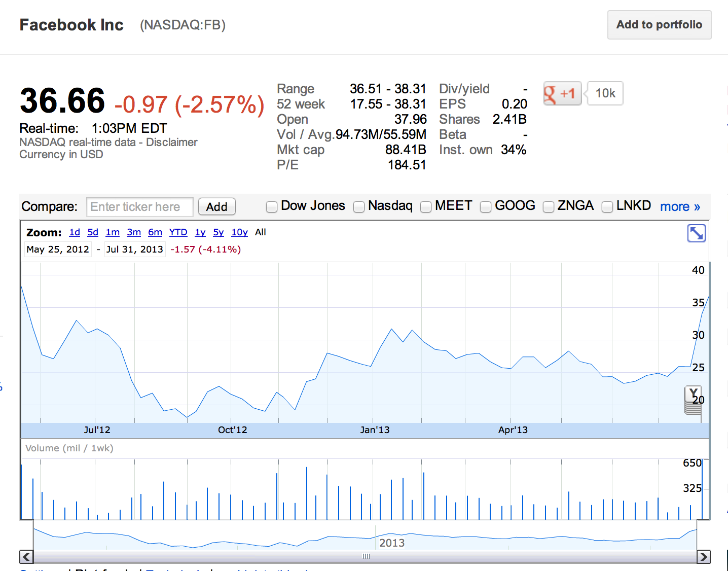This screenshot has height=571, width=728.
Task: Click Add to portfolio
Action: [x=659, y=24]
